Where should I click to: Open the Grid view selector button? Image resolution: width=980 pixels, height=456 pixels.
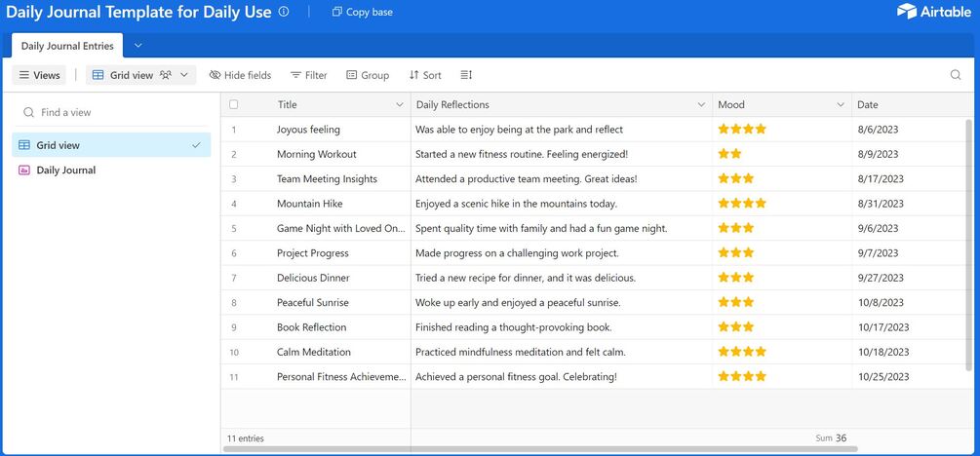pyautogui.click(x=140, y=75)
